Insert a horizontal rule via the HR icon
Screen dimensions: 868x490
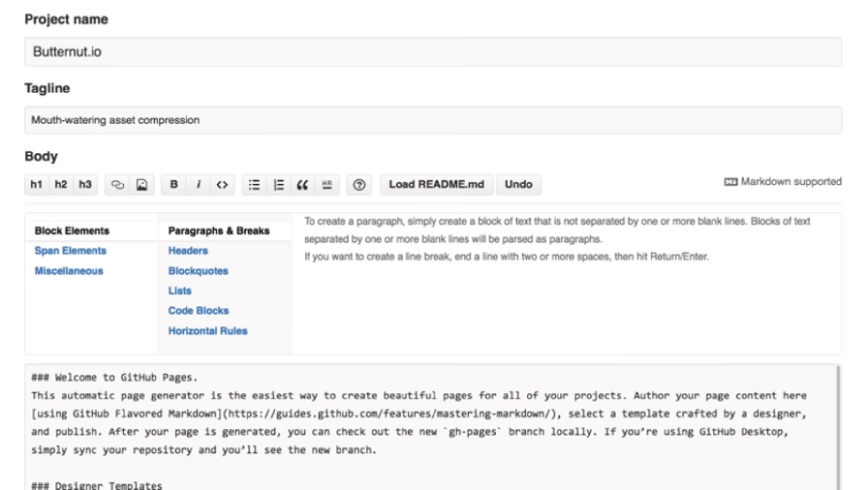(x=327, y=185)
